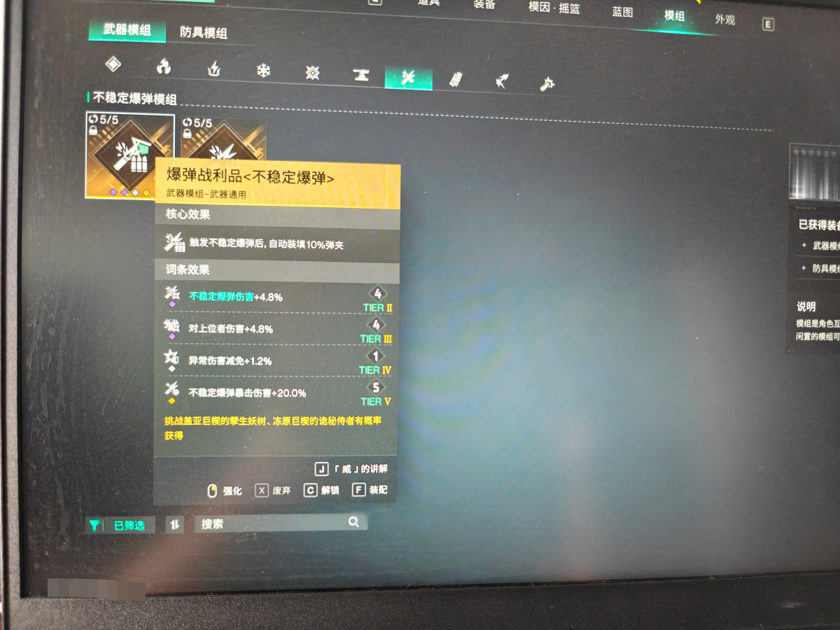
Task: Select the first 5/5 unstable bomber mod card
Action: 130,155
